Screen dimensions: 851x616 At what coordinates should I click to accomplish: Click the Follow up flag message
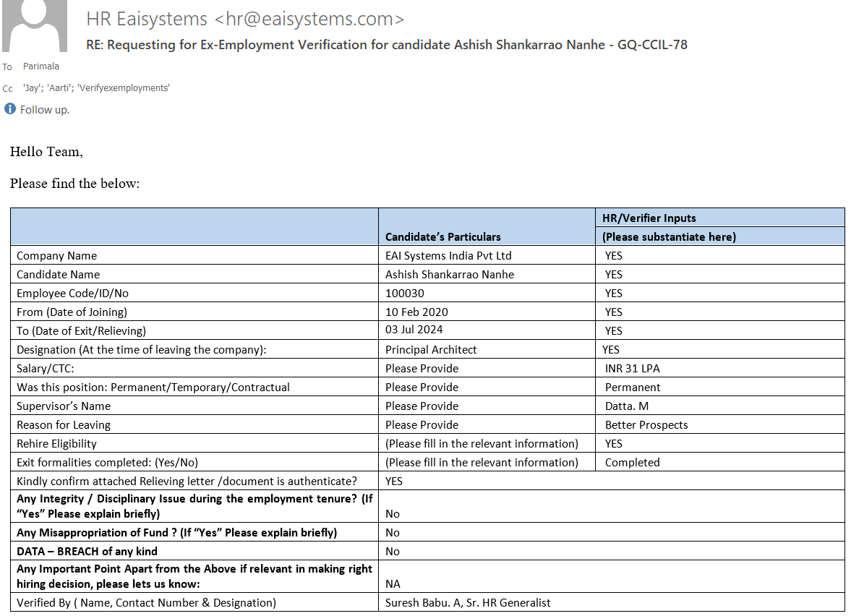pyautogui.click(x=45, y=110)
